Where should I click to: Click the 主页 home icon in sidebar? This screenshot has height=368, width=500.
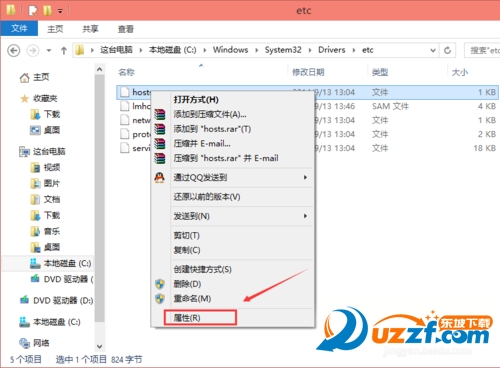[24, 78]
